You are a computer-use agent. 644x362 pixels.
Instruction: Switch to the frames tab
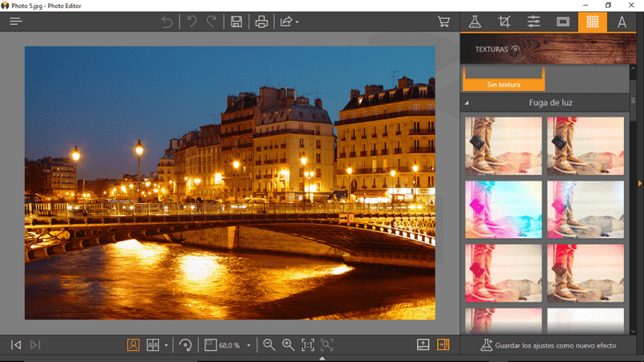tap(563, 22)
